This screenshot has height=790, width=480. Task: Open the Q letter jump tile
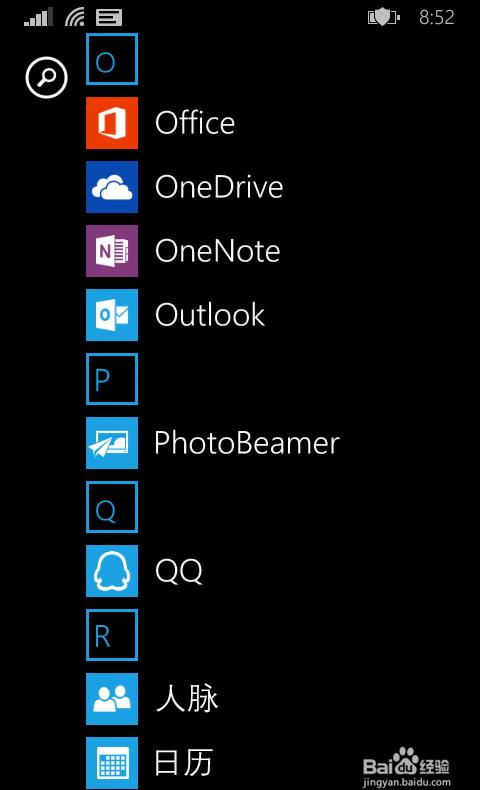point(112,507)
